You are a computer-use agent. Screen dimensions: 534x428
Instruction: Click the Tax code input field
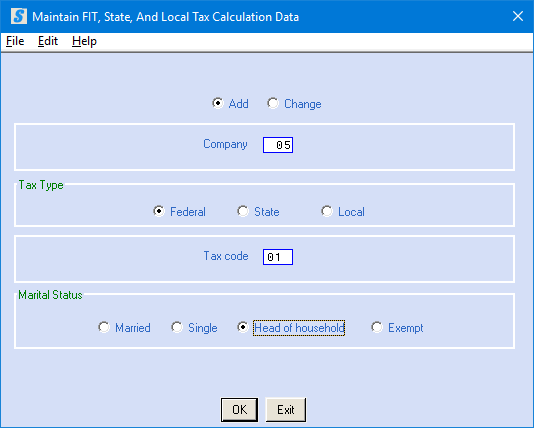tap(278, 257)
